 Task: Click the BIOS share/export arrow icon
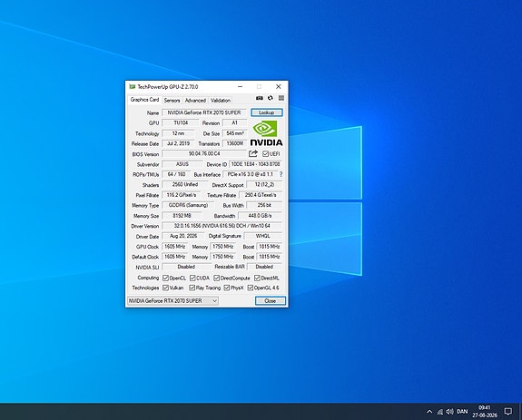click(253, 153)
